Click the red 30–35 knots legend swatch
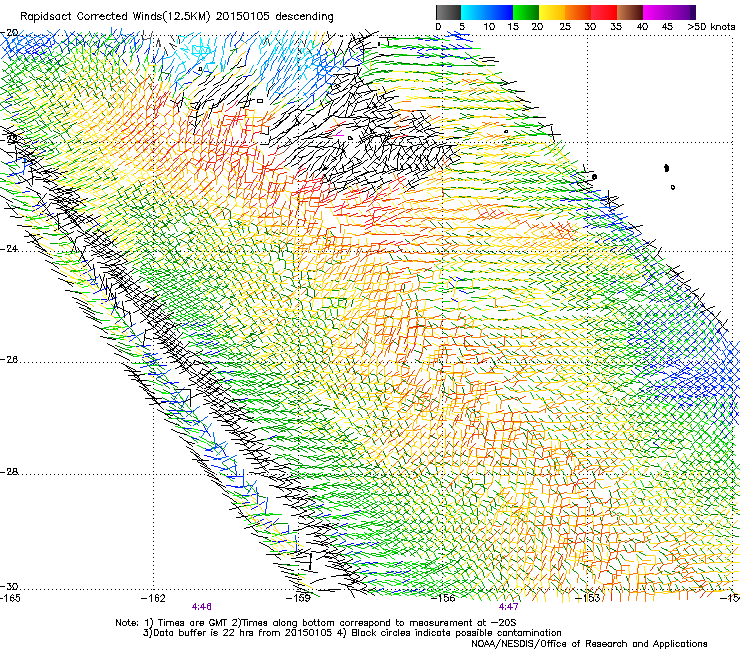Viewport: 740px width, 650px height. pos(604,12)
